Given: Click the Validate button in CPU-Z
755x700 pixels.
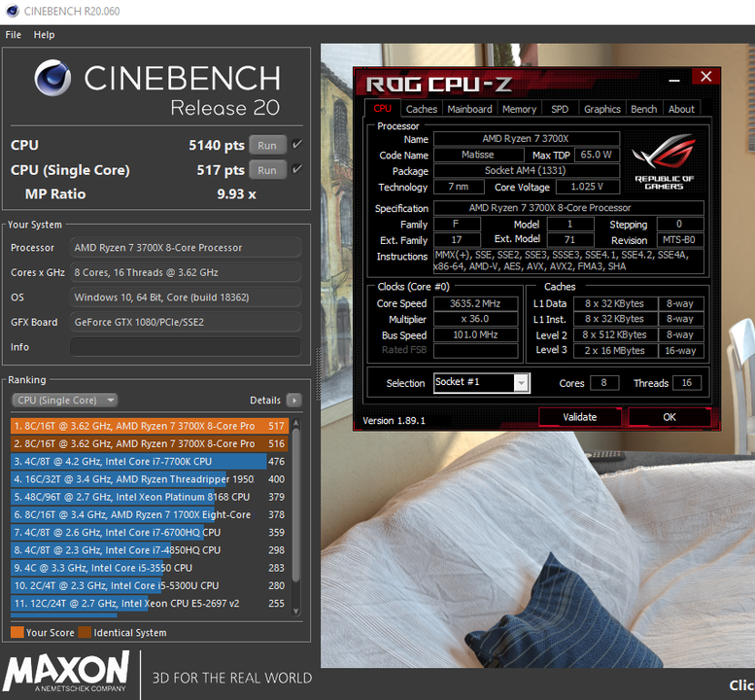Looking at the screenshot, I should coord(580,417).
